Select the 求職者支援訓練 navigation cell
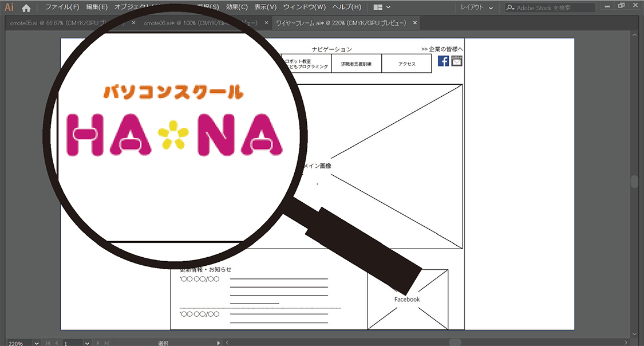Viewport: 644px width, 346px height. (x=356, y=64)
